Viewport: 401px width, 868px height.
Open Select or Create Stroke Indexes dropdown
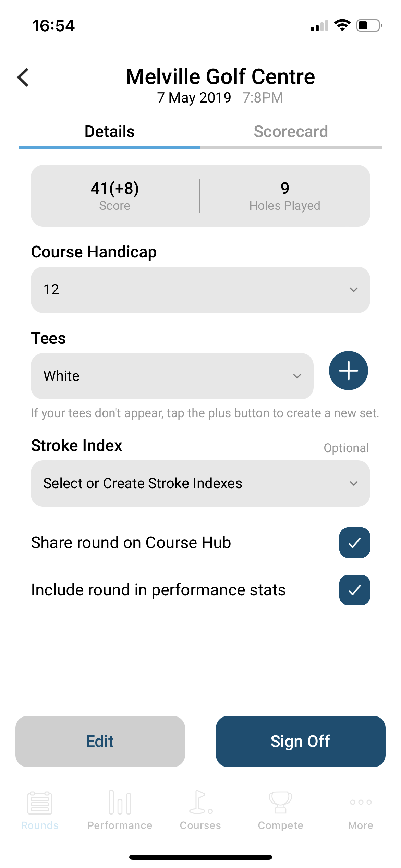(x=200, y=483)
